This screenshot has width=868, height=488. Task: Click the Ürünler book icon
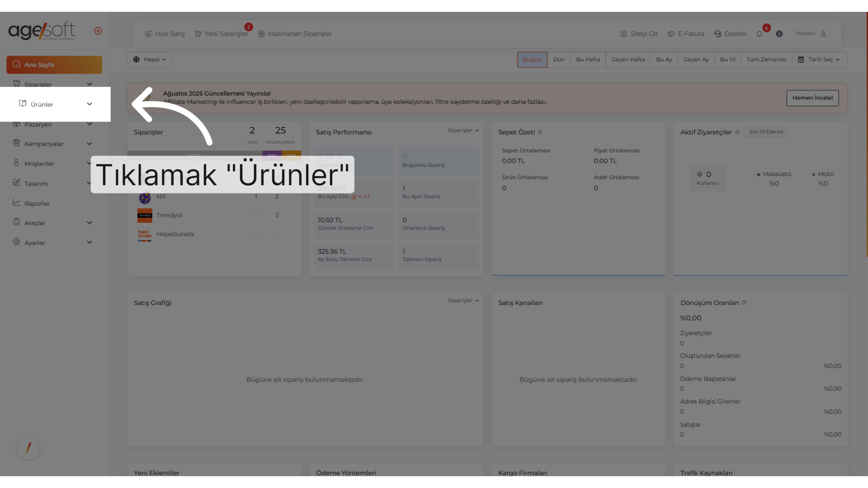tap(23, 103)
